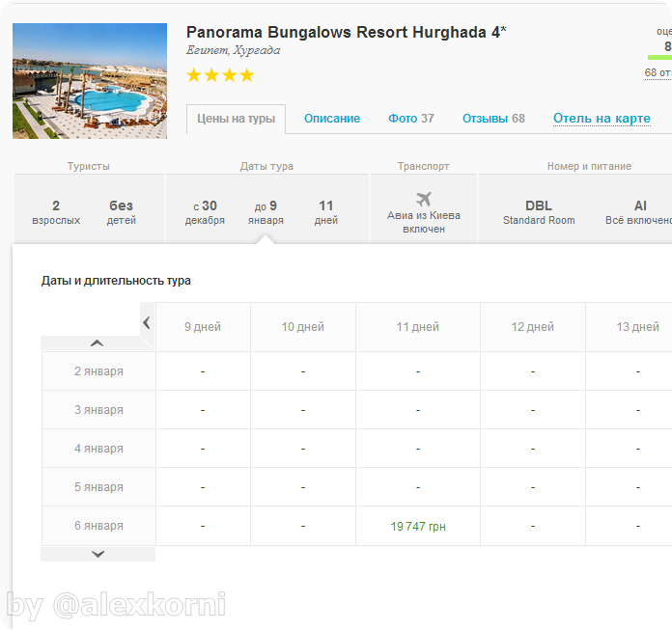Click the 12 дней column header

click(x=533, y=327)
